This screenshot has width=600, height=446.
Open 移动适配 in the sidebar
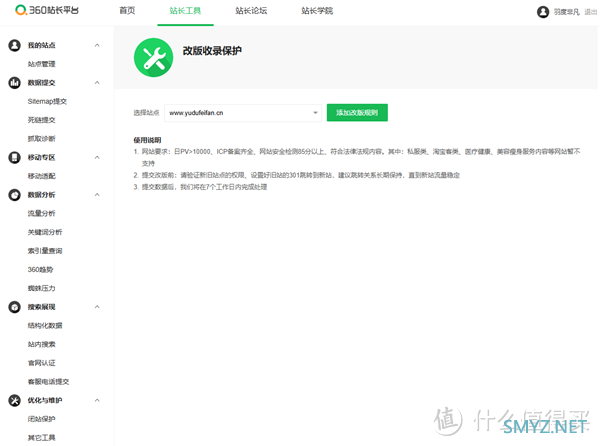(x=41, y=176)
